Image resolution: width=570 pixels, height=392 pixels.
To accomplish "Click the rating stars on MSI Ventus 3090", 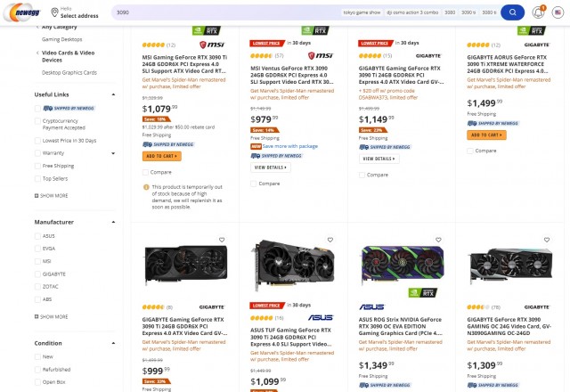I will coord(261,55).
